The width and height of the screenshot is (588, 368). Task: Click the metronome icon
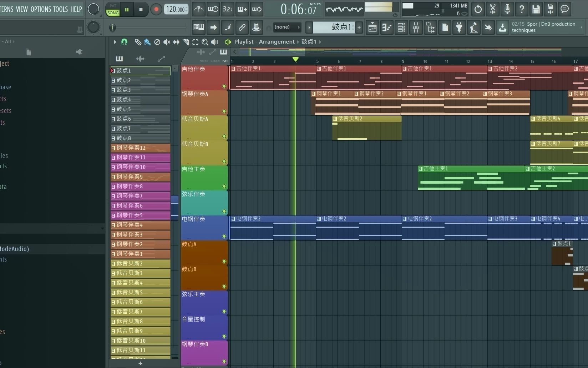pyautogui.click(x=199, y=9)
